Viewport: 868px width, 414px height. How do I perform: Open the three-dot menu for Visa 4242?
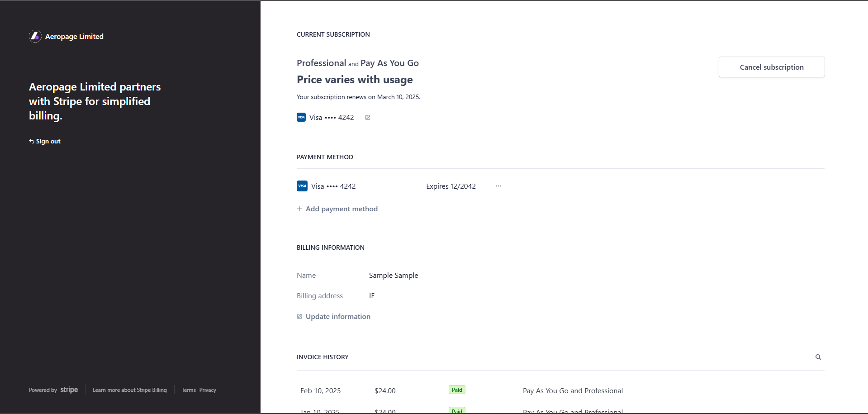(x=498, y=186)
